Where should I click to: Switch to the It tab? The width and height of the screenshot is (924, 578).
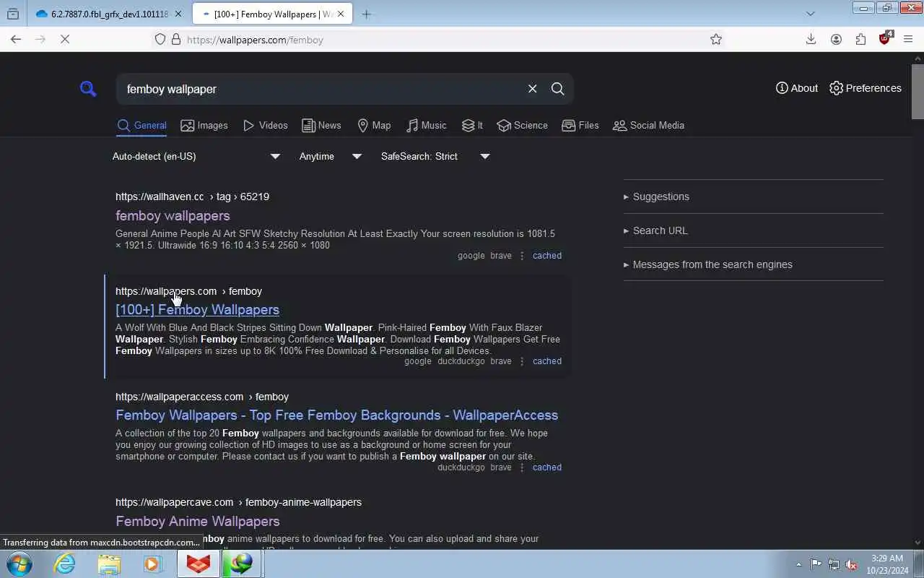(472, 125)
